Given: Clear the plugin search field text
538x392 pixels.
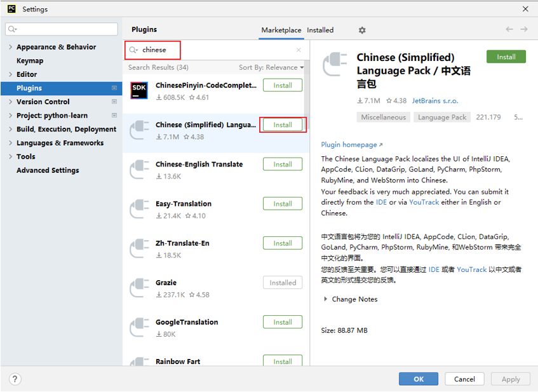Looking at the screenshot, I should [299, 50].
